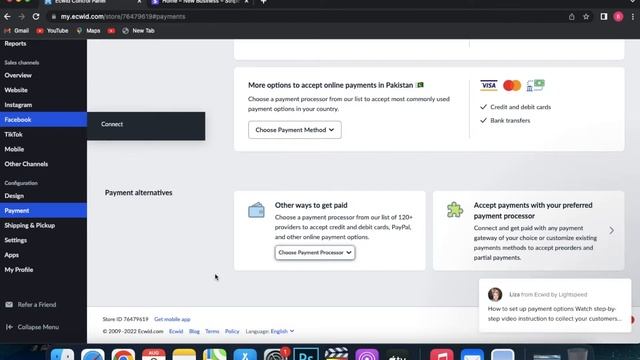
Task: Reload the Ecwid payments page
Action: click(x=36, y=17)
